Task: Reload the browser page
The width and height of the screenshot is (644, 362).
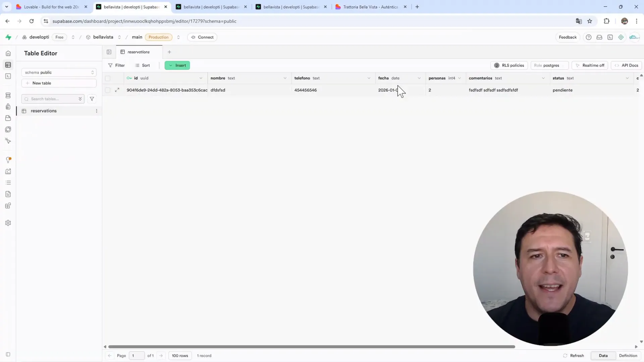Action: pyautogui.click(x=31, y=21)
